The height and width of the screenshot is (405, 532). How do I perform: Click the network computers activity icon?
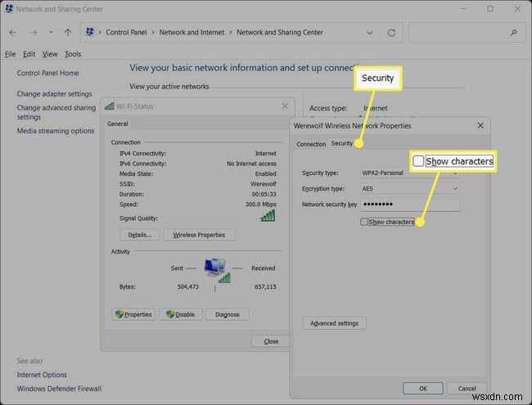tap(215, 269)
